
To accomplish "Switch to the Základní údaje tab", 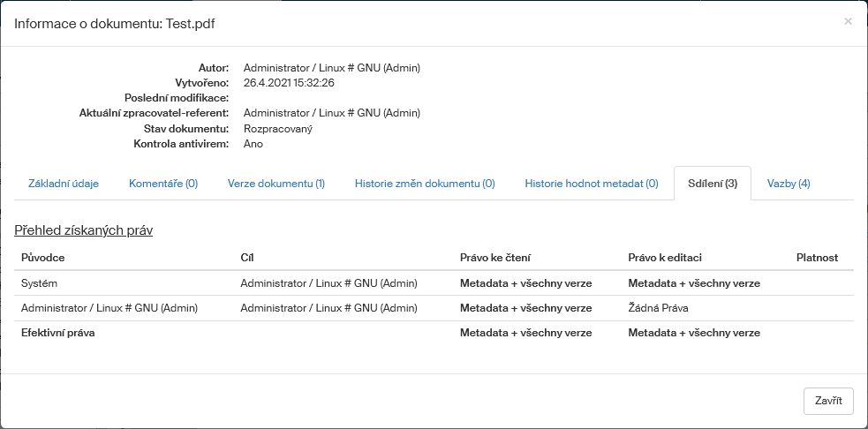I will tap(64, 184).
